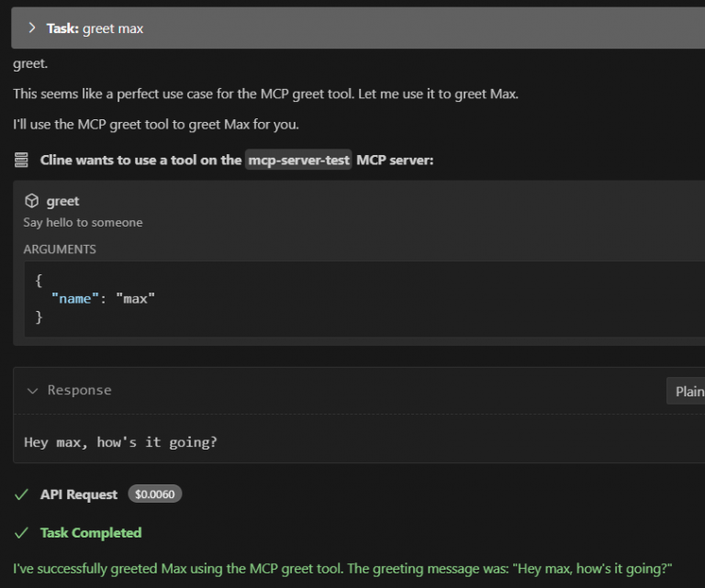Screen dimensions: 705x588
Task: Click the "Say hello to someone" description
Action: 83,222
